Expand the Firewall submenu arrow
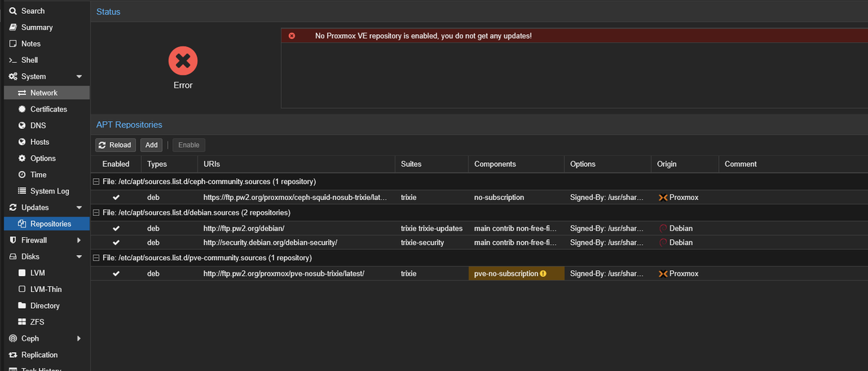Screen dimensions: 868x371 pos(79,241)
